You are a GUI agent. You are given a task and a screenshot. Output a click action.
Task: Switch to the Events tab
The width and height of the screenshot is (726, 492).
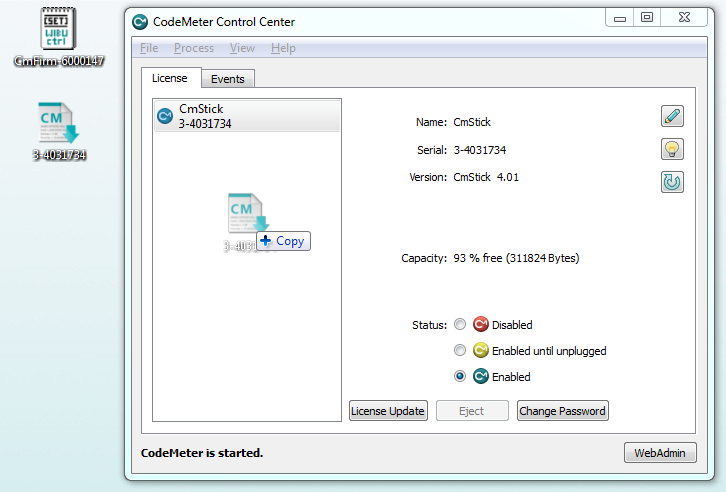[228, 79]
